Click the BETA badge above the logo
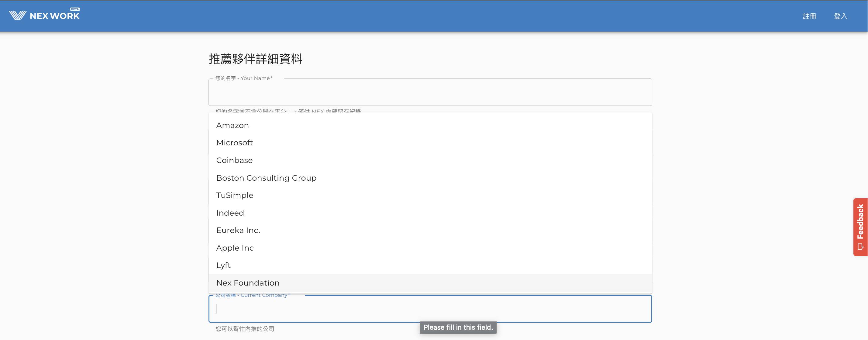 pos(75,9)
